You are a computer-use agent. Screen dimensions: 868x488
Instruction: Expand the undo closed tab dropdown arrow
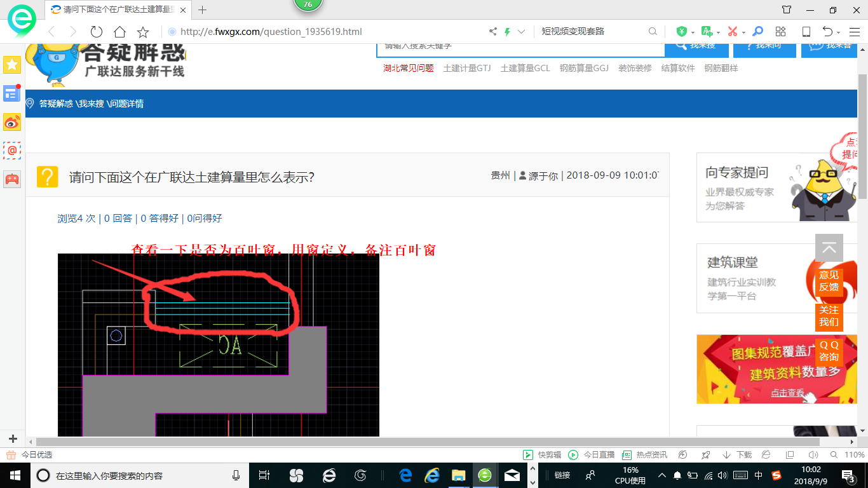pos(839,32)
